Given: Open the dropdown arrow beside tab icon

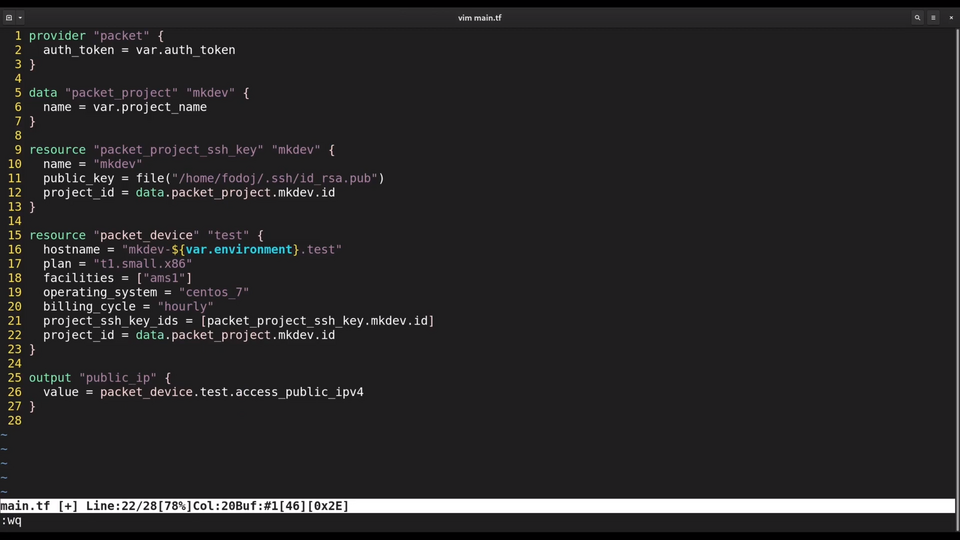Looking at the screenshot, I should point(20,18).
